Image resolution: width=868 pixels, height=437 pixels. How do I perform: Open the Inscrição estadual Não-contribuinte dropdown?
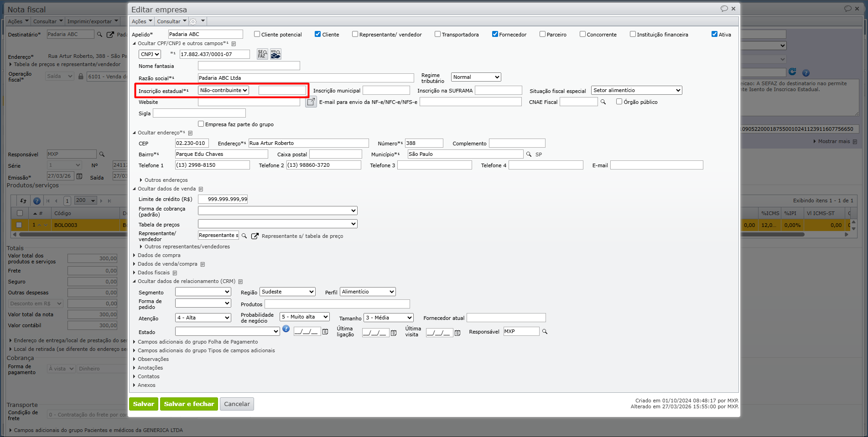click(223, 90)
